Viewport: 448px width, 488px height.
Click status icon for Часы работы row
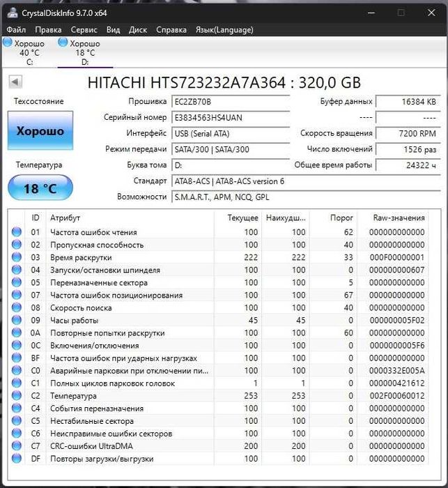[17, 320]
